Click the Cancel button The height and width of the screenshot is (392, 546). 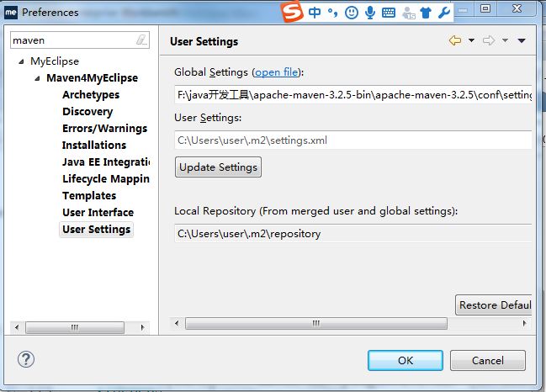(x=487, y=360)
